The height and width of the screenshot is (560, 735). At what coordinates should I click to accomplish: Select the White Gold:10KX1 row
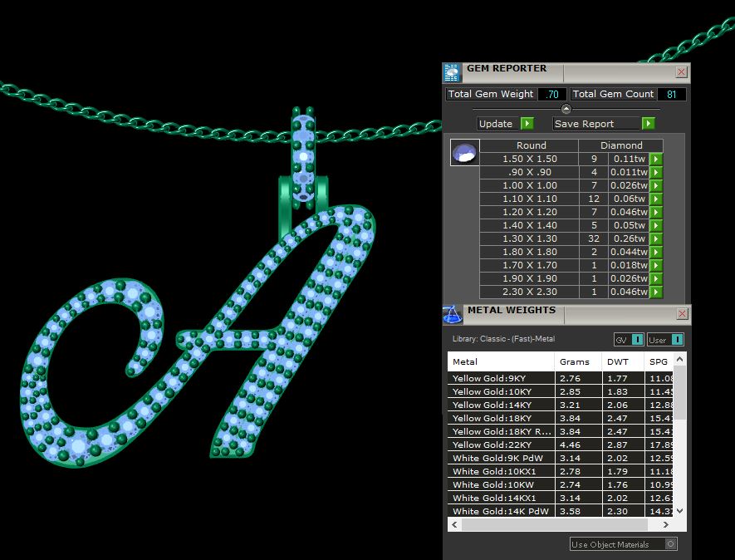(561, 471)
